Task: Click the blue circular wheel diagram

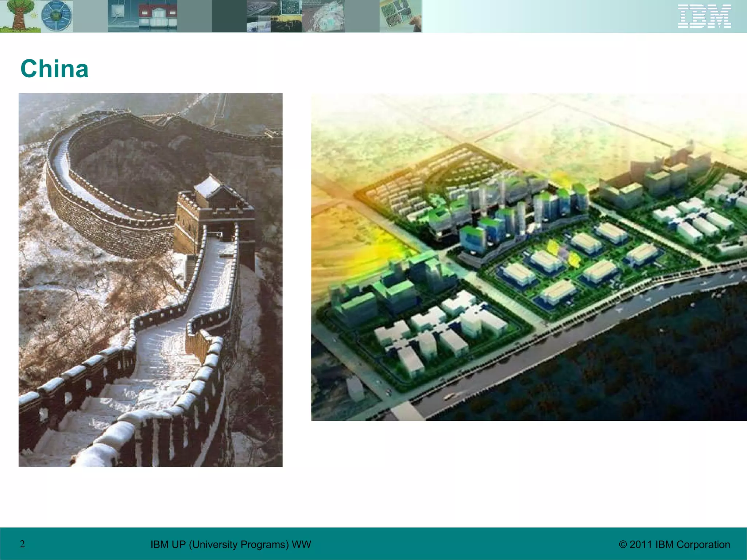Action: (x=57, y=16)
